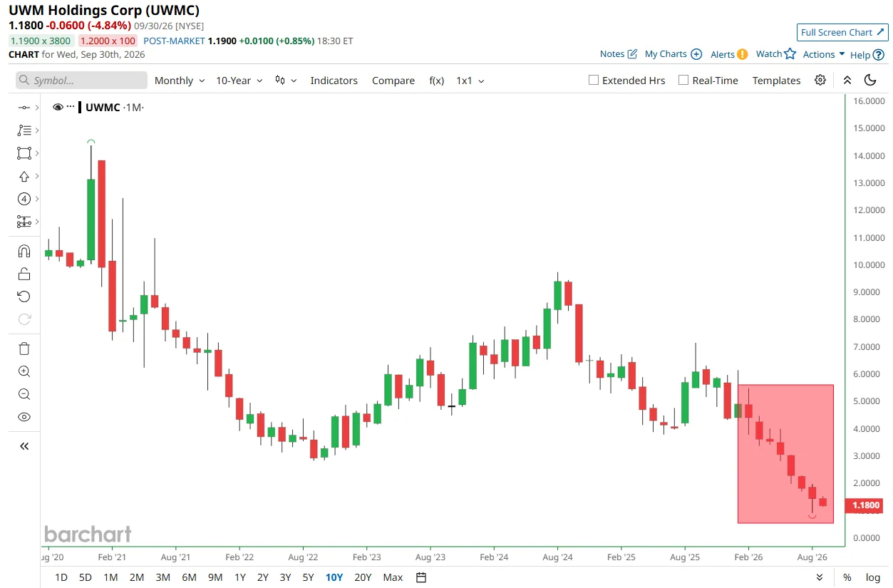Open the 10-Year period dropdown
Image resolution: width=893 pixels, height=588 pixels.
pyautogui.click(x=239, y=81)
